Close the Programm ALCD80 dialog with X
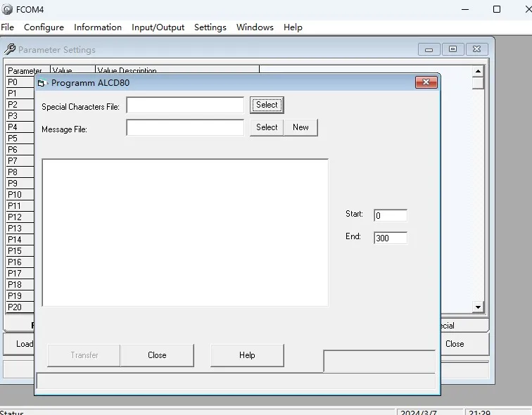Screen dimensions: 532x415 click(x=425, y=83)
